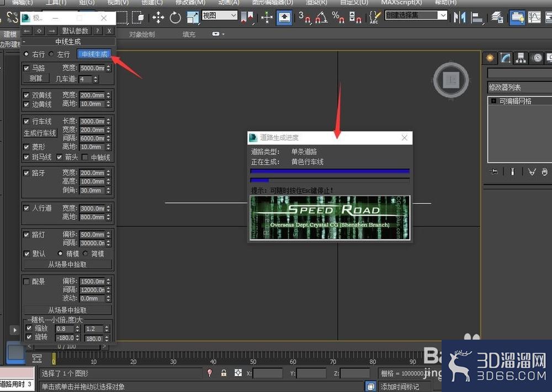Click the Pin Stack icon
Screen dimensions: 552x392
tap(493, 171)
